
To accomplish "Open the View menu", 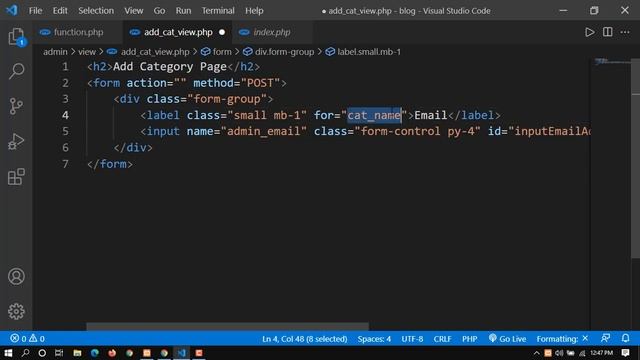I will coord(133,11).
